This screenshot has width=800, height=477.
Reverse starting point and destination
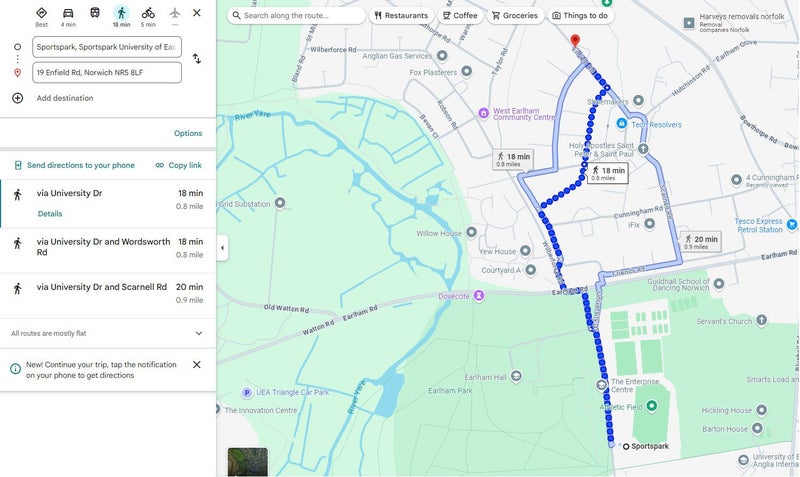tap(197, 59)
